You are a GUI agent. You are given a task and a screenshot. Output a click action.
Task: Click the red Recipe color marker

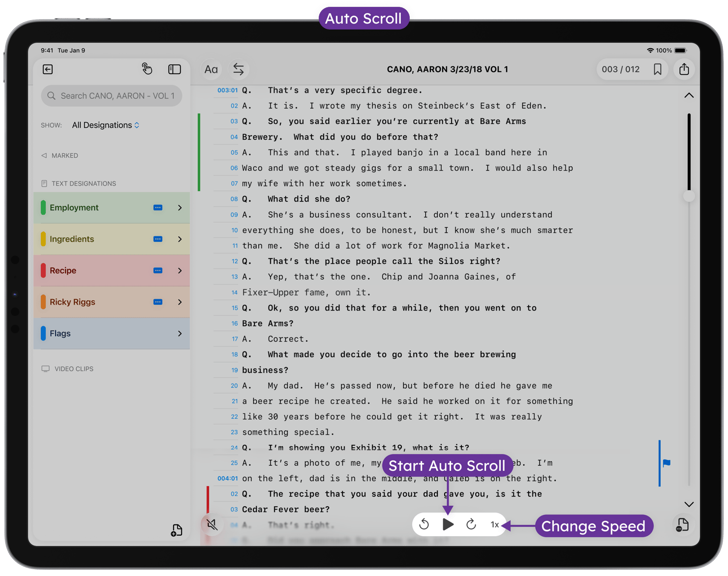[43, 271]
